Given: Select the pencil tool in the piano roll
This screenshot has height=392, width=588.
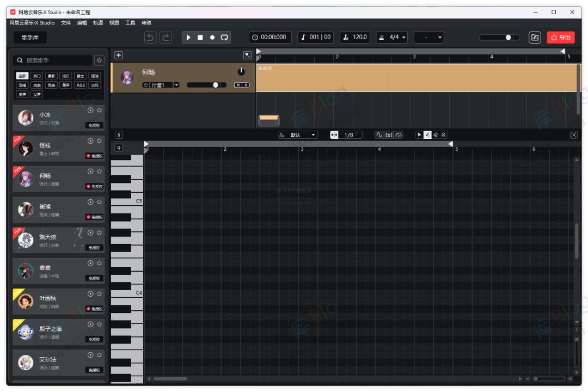Looking at the screenshot, I should 427,134.
